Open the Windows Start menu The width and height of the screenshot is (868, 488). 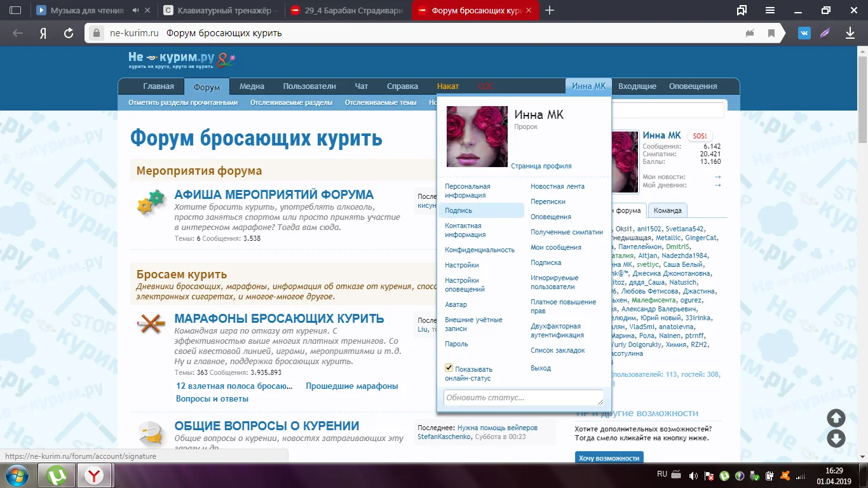(16, 475)
